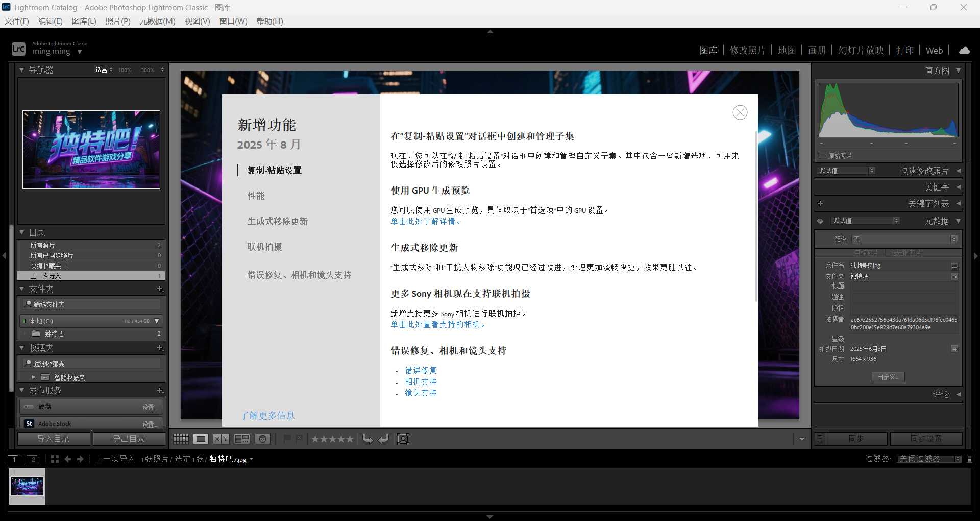
Task: Click the 导入目录 button
Action: pos(54,439)
